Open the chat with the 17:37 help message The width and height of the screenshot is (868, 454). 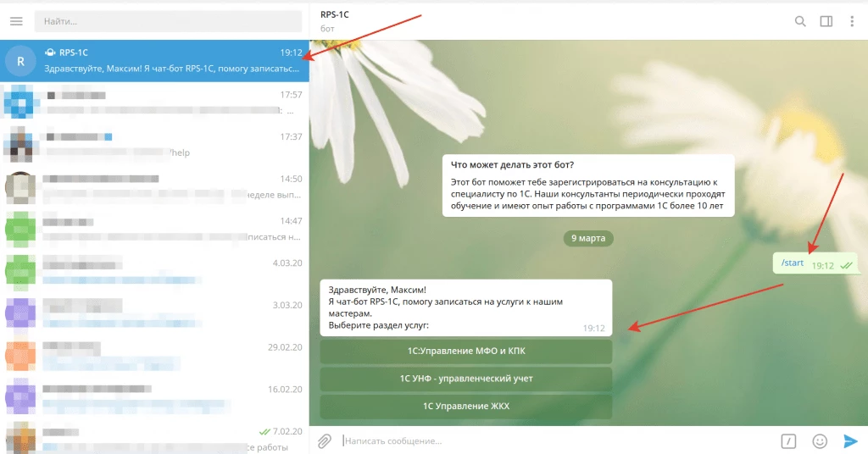(x=154, y=145)
